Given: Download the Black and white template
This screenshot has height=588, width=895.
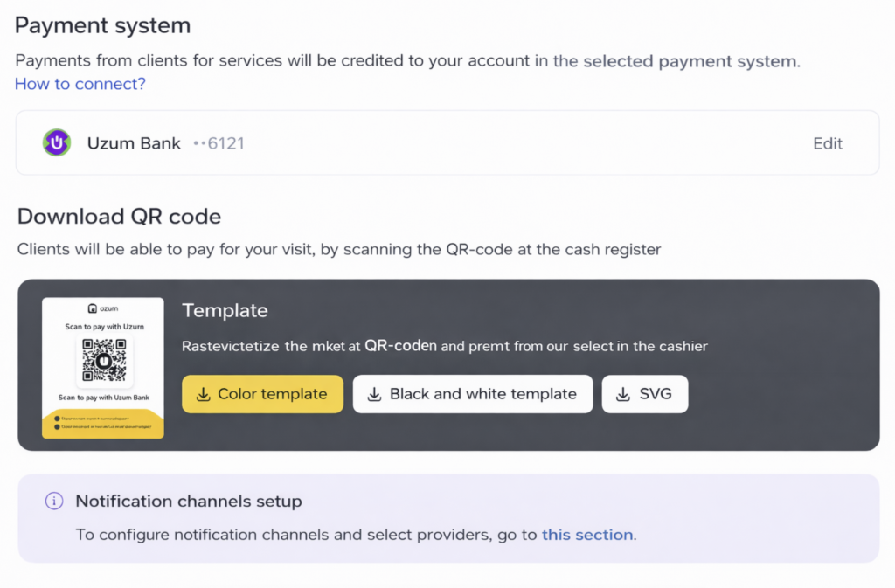Looking at the screenshot, I should (x=473, y=394).
